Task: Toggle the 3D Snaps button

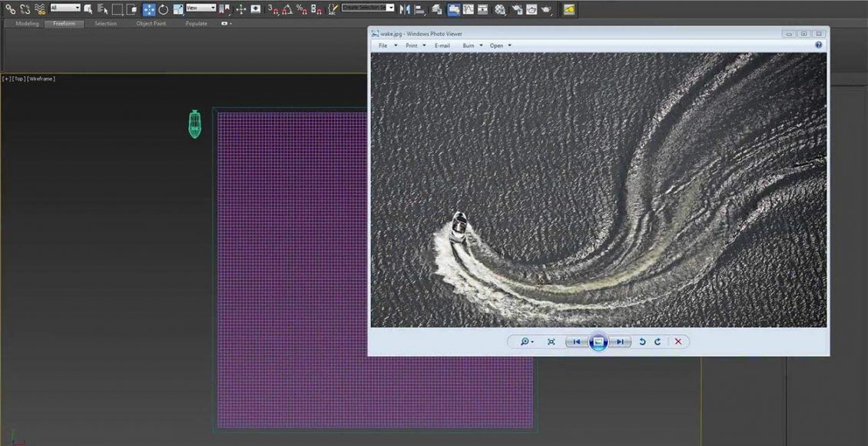Action: pos(273,9)
